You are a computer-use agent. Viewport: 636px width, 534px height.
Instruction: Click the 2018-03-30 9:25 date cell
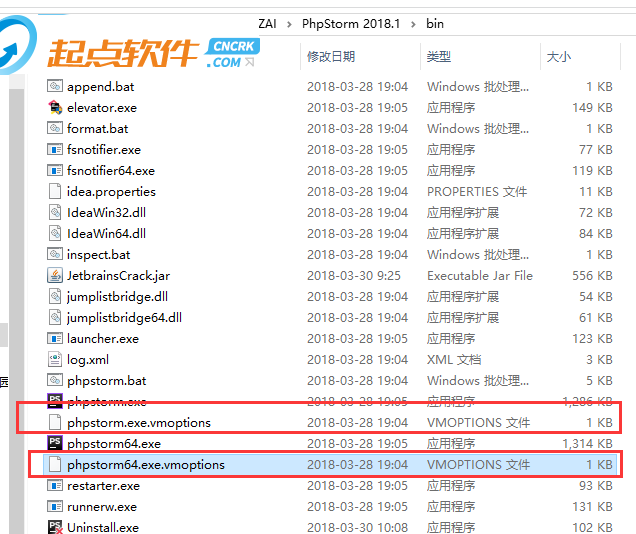pyautogui.click(x=354, y=276)
